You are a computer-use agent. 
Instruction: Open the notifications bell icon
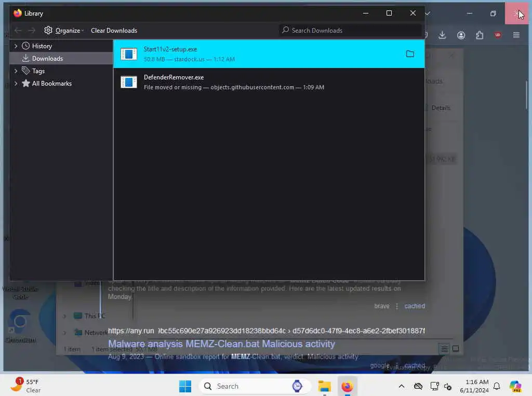click(496, 386)
